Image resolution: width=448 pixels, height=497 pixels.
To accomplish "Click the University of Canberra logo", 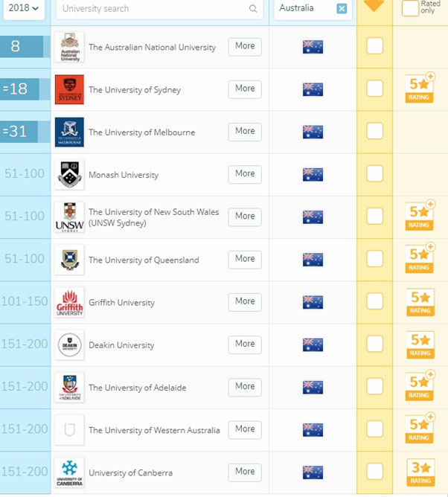I will click(x=69, y=472).
